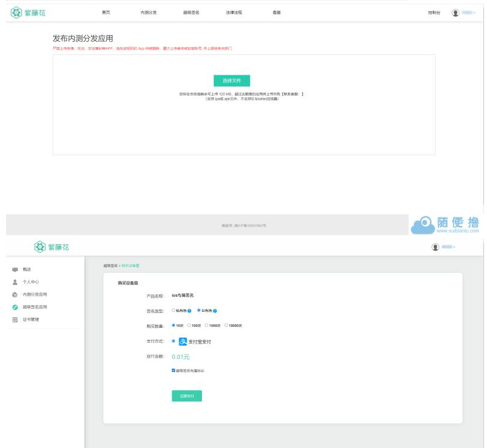Click the 超级签名 breadcrumb link
Viewport: 487px width, 448px height.
click(x=111, y=265)
